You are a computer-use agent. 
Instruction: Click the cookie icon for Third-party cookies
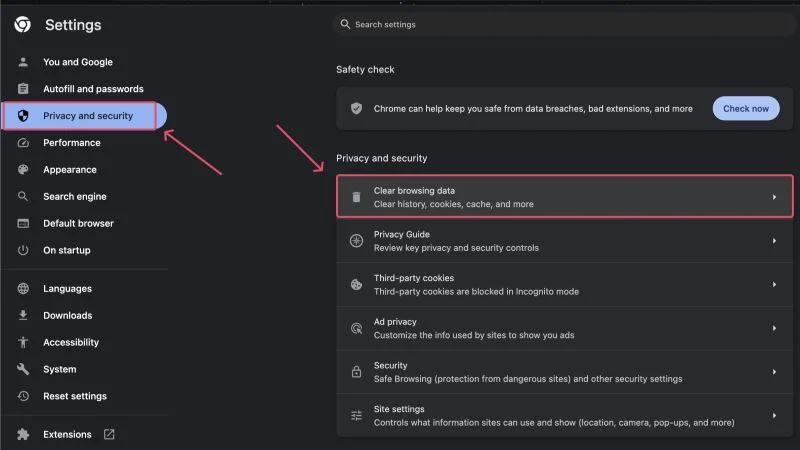coord(356,285)
